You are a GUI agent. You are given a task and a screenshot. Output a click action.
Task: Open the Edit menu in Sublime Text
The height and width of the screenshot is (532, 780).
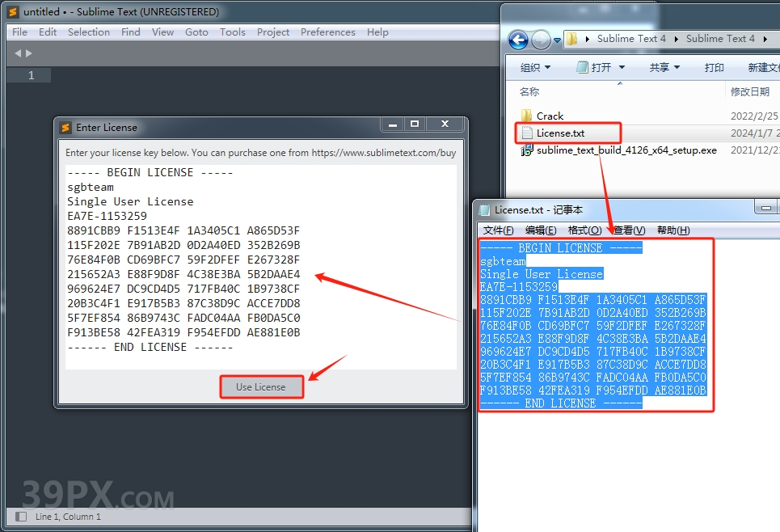47,32
